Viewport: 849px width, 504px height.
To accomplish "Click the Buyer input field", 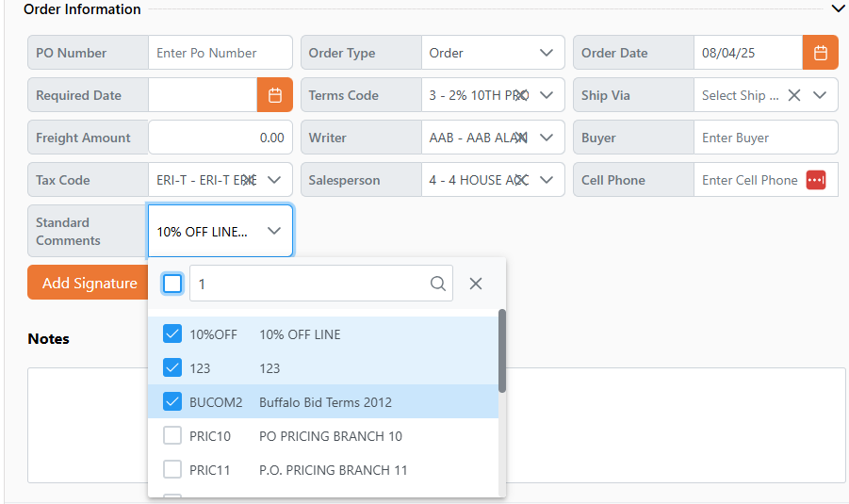I will [x=765, y=138].
